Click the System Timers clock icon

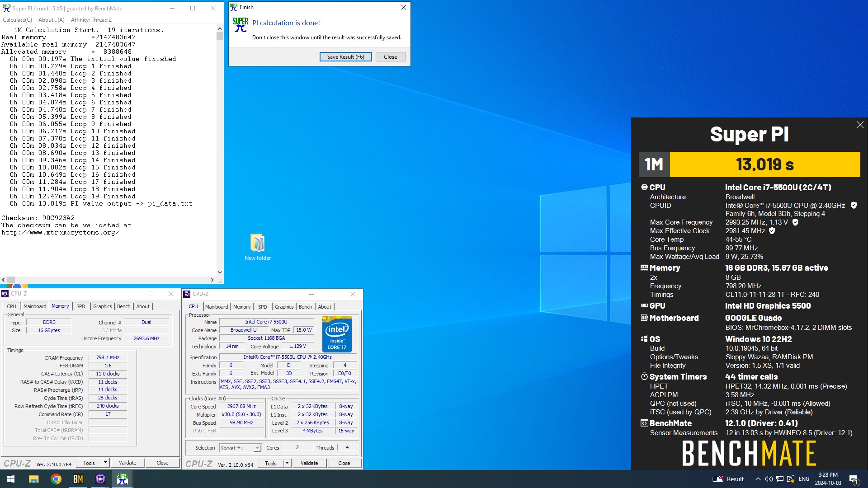[644, 376]
